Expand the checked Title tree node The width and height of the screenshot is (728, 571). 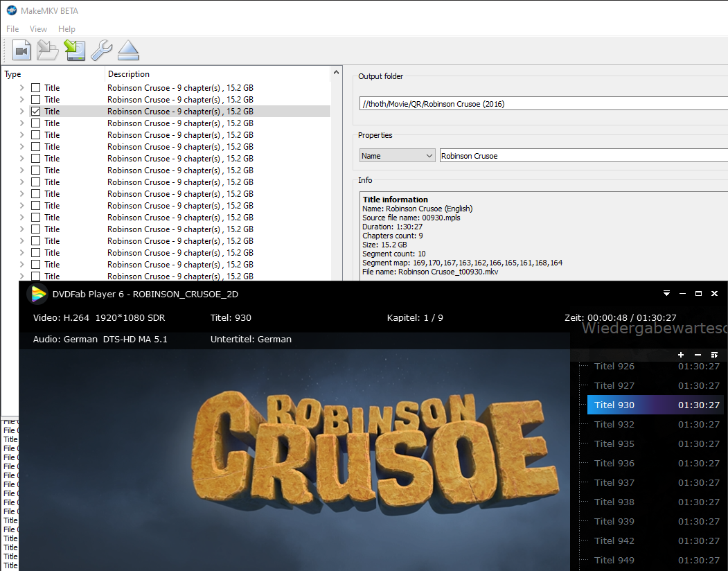pos(21,111)
